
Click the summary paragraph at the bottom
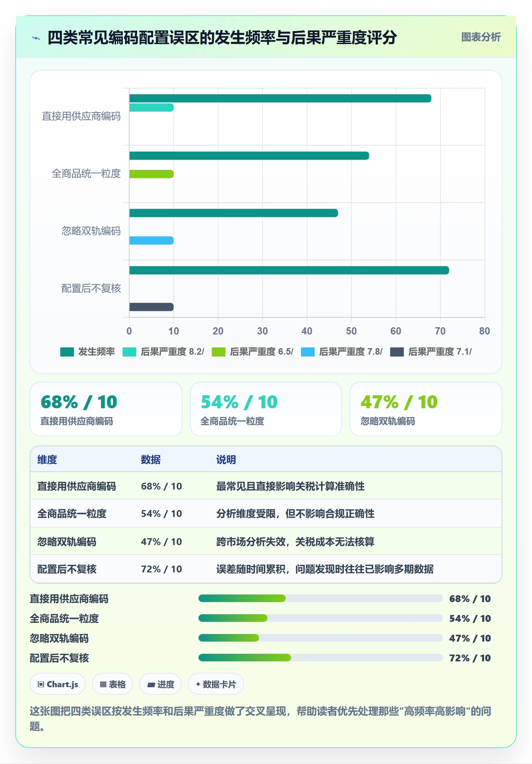tap(261, 719)
